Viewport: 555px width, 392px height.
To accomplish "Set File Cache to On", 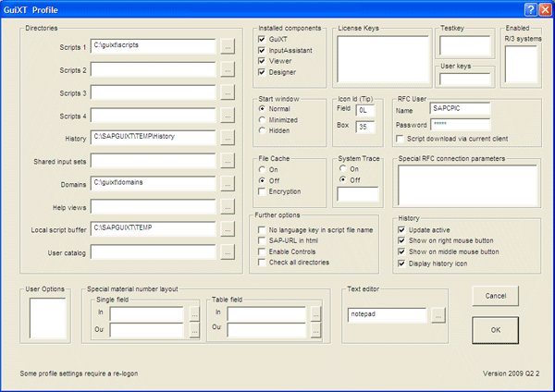I will (263, 169).
